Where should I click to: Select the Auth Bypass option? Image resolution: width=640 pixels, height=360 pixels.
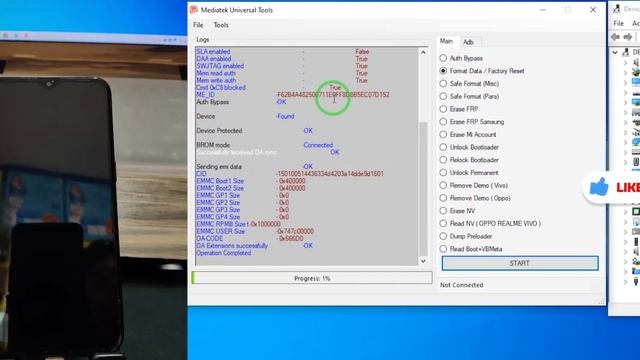(x=461, y=58)
